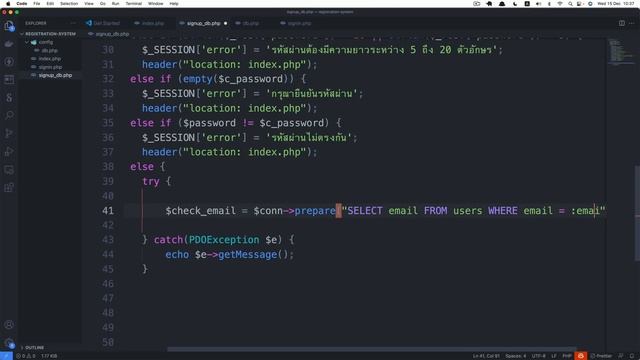The height and width of the screenshot is (360, 640).
Task: Open the Explorer panel ellipsis menu
Action: tap(73, 23)
